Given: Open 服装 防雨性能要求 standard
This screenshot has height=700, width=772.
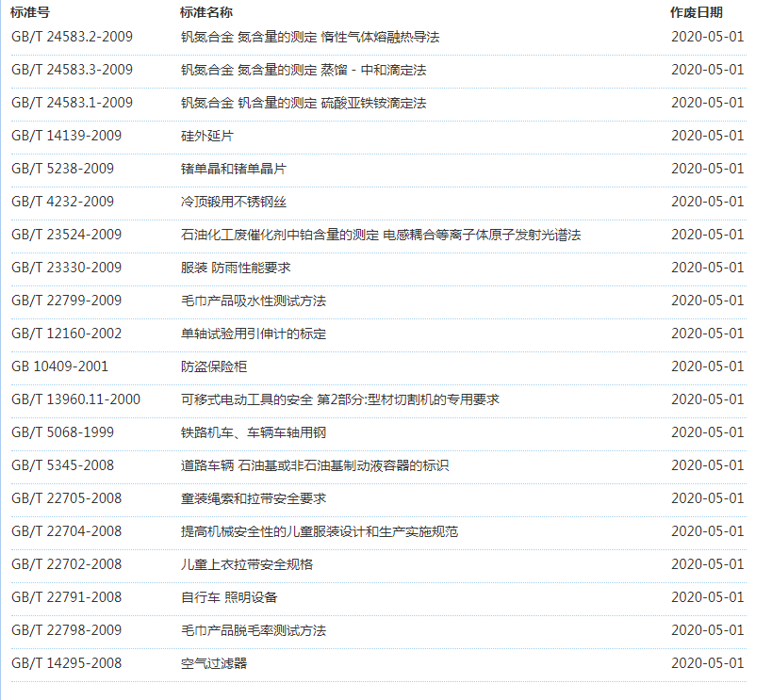Looking at the screenshot, I should coord(235,268).
